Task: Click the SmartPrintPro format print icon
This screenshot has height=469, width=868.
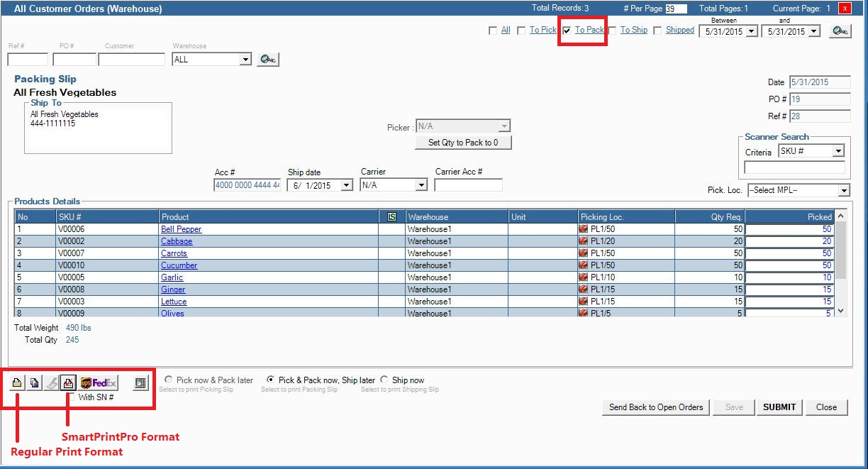Action: coord(68,383)
